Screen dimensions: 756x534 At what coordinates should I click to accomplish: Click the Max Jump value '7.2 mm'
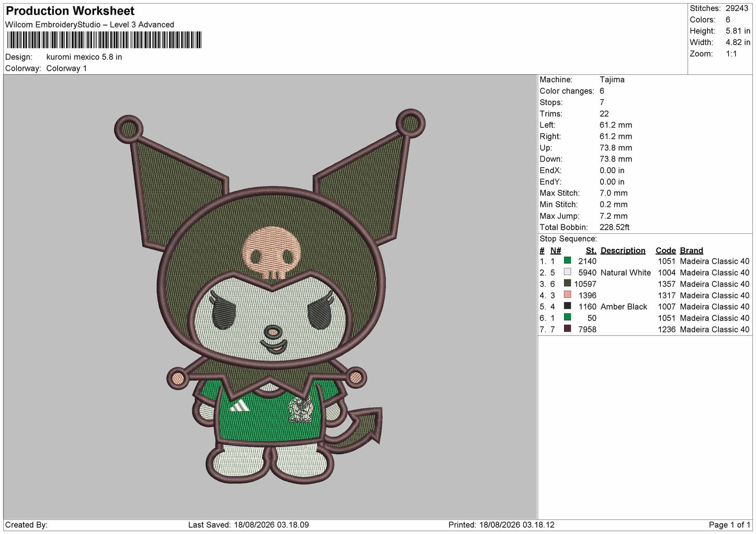click(614, 216)
